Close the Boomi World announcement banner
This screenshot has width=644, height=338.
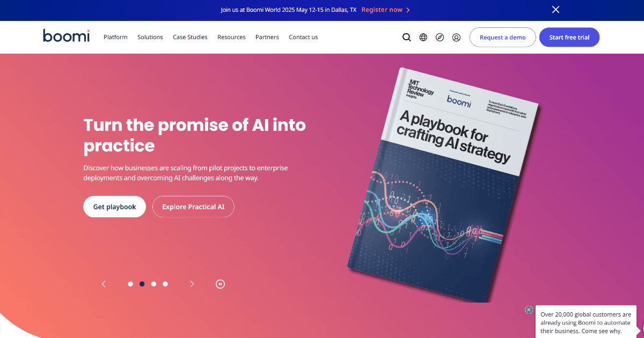[556, 10]
